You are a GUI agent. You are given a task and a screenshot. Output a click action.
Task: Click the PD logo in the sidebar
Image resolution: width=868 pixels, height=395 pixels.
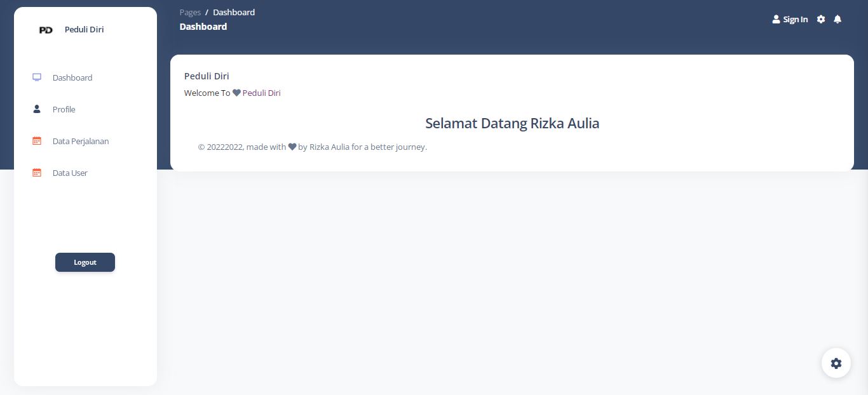46,30
